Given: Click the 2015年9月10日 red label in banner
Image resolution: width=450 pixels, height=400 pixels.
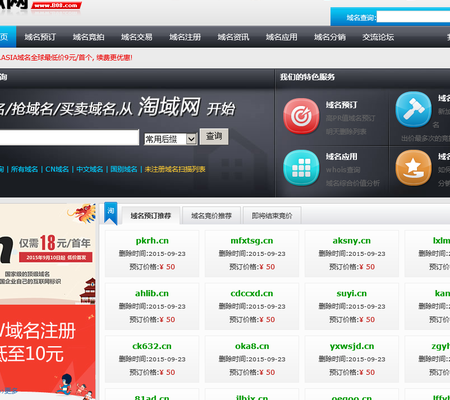Looking at the screenshot, I should tap(56, 257).
